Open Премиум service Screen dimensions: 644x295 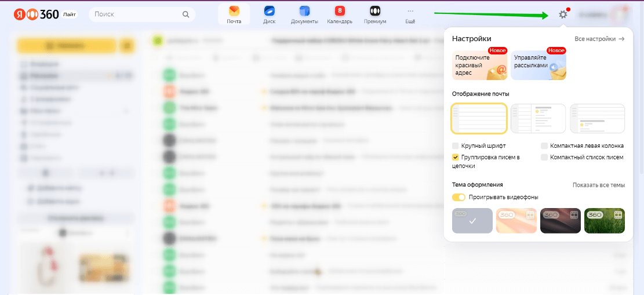(x=375, y=14)
